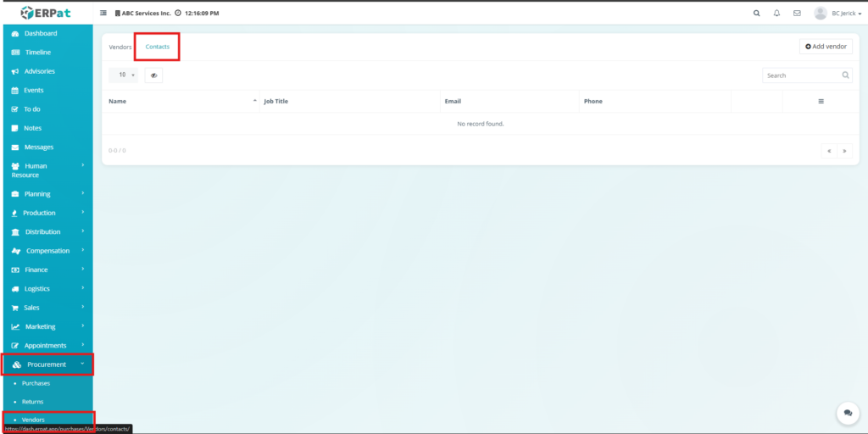Open the rows-per-page dropdown showing 10
The image size is (868, 434).
124,75
